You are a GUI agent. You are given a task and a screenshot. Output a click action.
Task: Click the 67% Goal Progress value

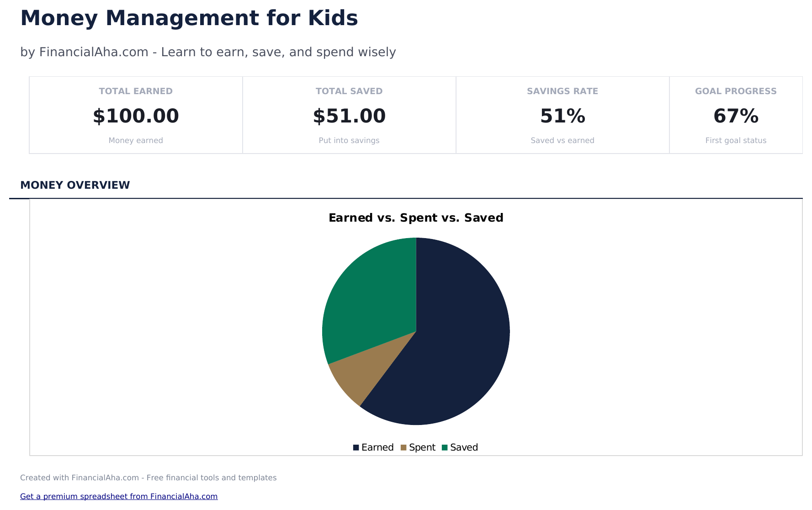(736, 116)
